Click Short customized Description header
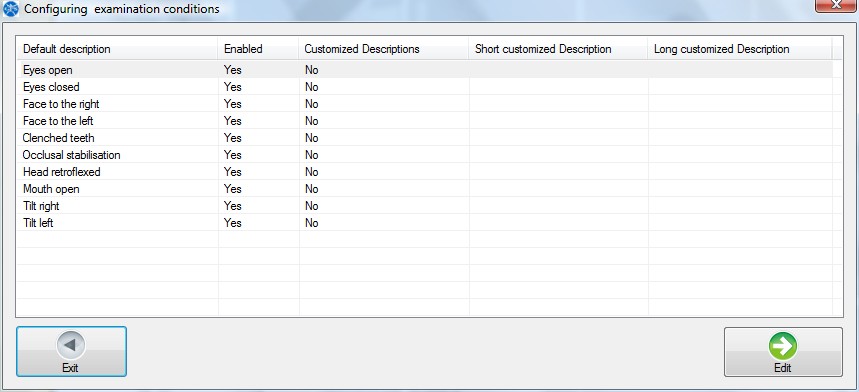 point(559,49)
